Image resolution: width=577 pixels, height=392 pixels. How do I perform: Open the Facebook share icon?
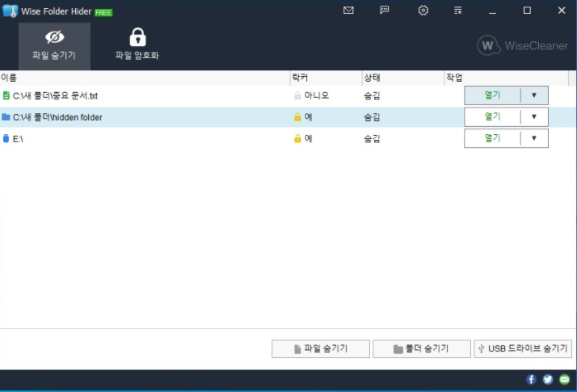[x=531, y=379]
